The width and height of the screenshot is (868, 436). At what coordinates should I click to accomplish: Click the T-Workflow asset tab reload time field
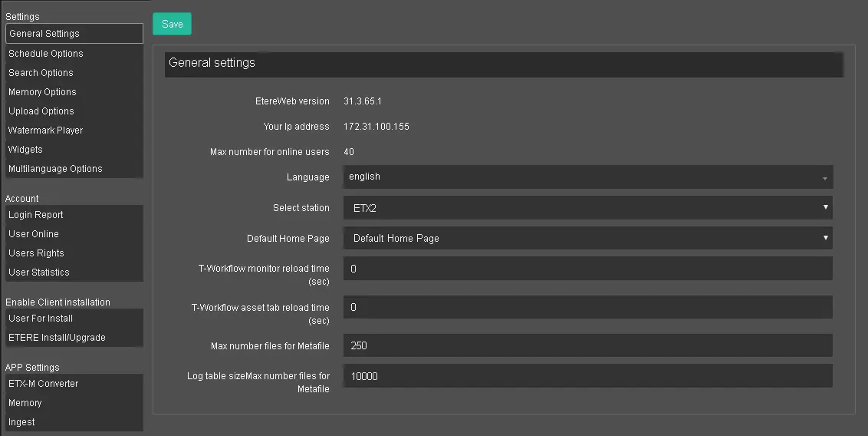(x=587, y=307)
